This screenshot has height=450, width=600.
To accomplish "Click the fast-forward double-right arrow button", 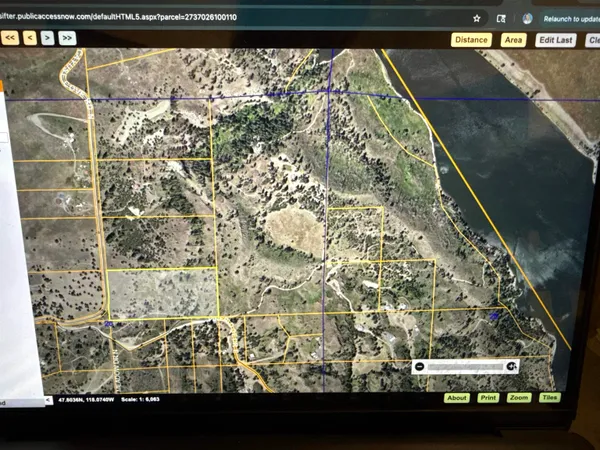I will (67, 37).
